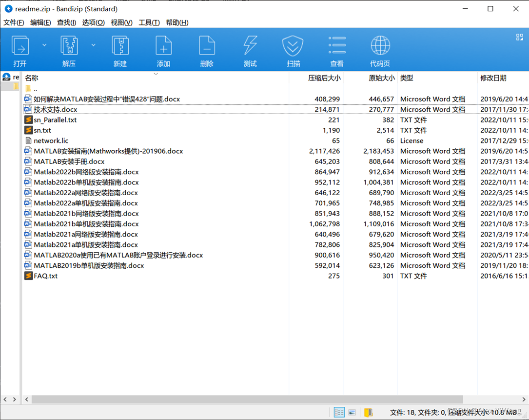
Task: Click the FAQ.txt file icon
Action: click(x=28, y=276)
